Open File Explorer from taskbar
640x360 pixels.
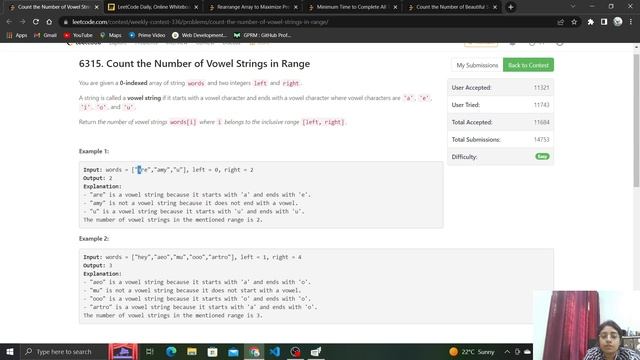192,351
